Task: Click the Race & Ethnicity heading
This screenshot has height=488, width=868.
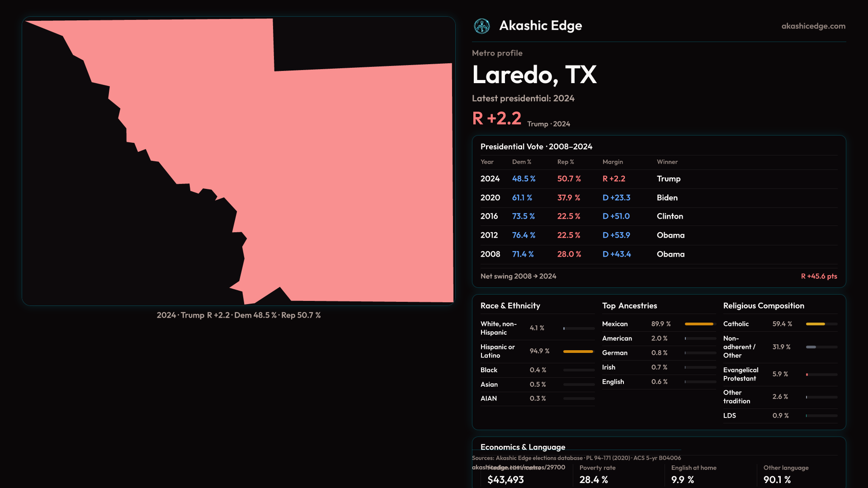Action: click(510, 306)
